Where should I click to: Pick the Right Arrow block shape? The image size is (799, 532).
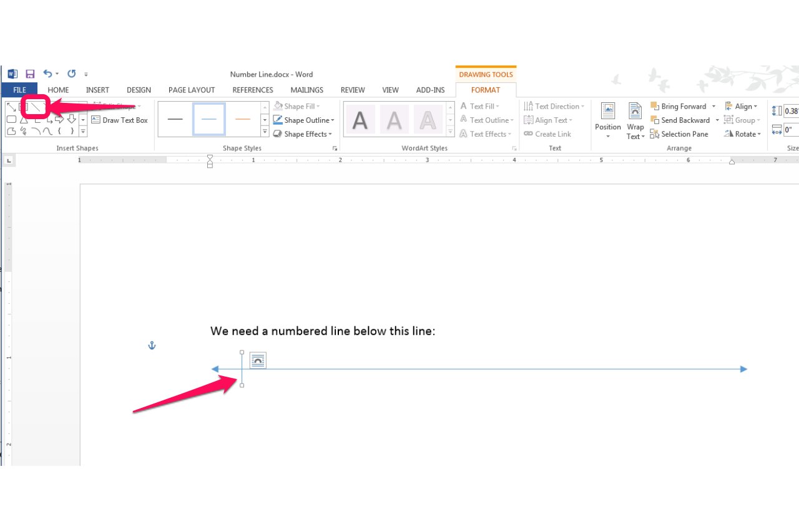[x=59, y=119]
